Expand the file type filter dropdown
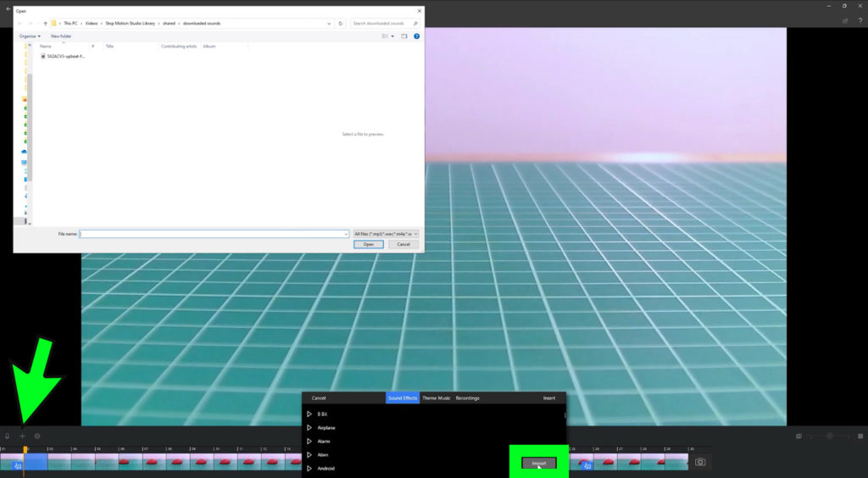Screen dimensions: 868x478 tap(386, 234)
